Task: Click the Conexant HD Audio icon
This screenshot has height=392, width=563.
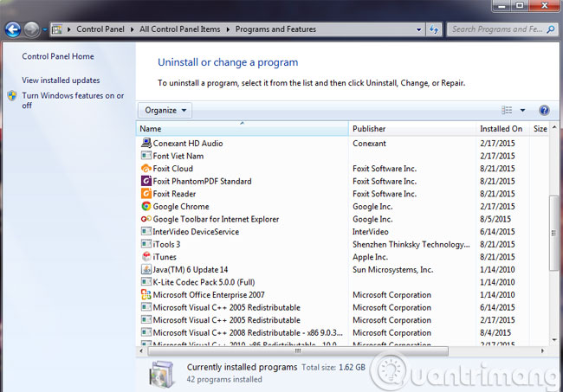Action: point(146,143)
